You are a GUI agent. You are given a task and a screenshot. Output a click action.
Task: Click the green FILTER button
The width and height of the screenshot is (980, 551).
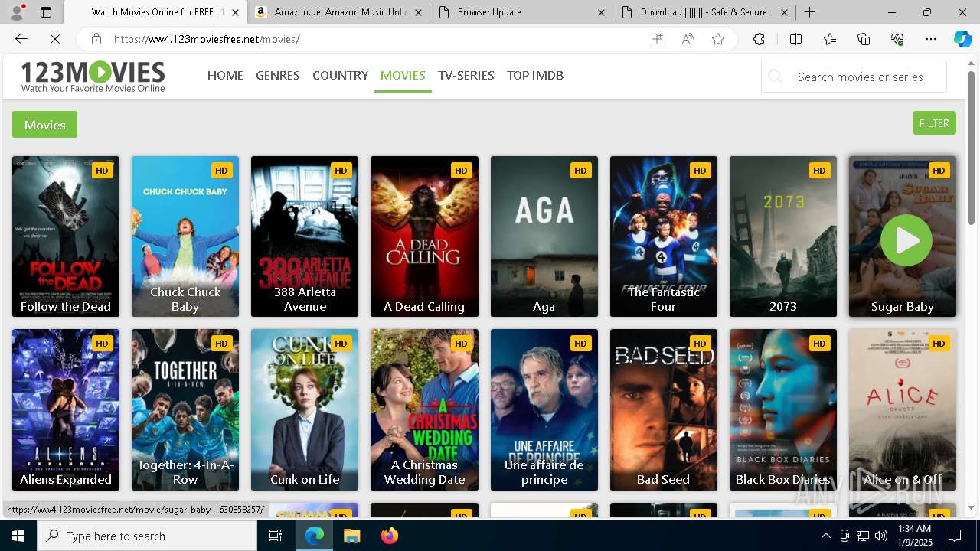(x=934, y=123)
